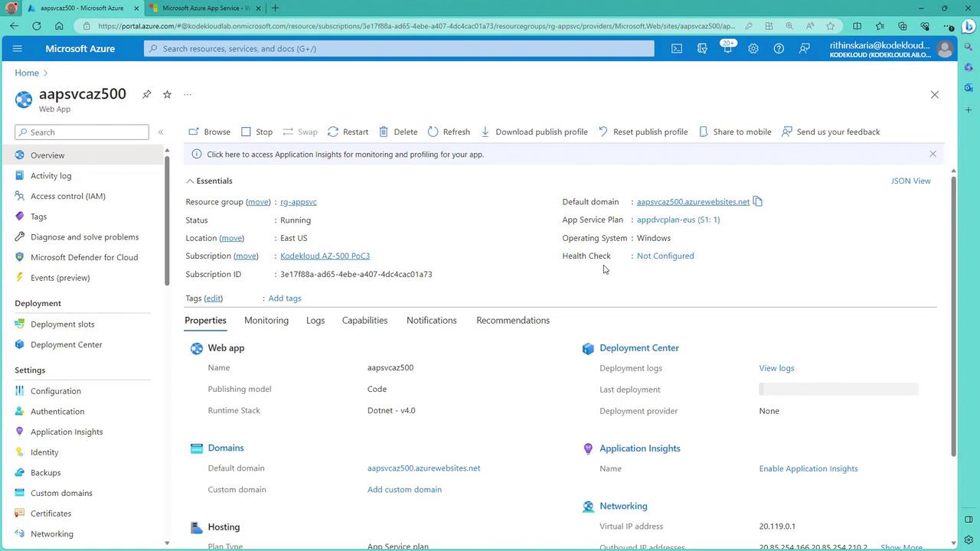
Task: Close the aapsvcaz500 blade
Action: [x=934, y=95]
